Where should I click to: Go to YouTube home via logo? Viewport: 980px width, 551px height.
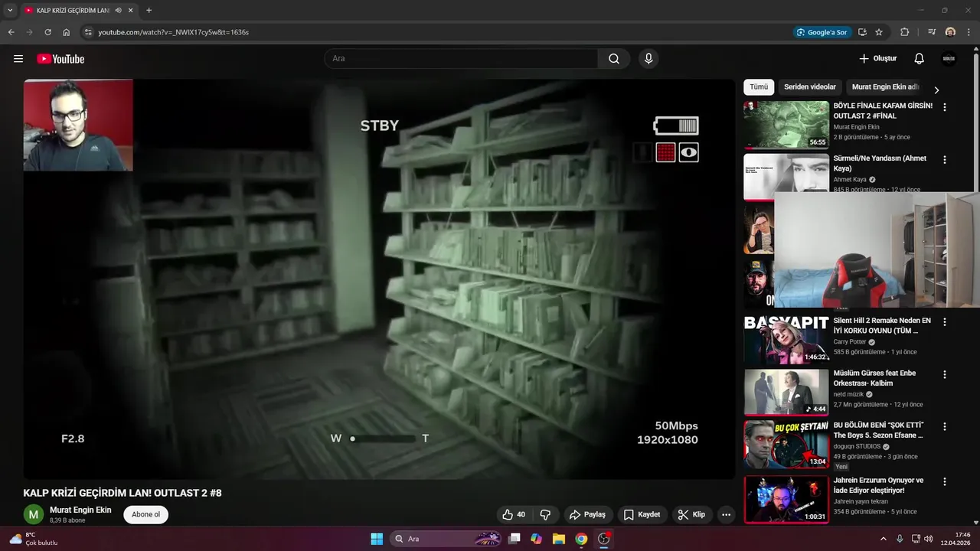(60, 59)
